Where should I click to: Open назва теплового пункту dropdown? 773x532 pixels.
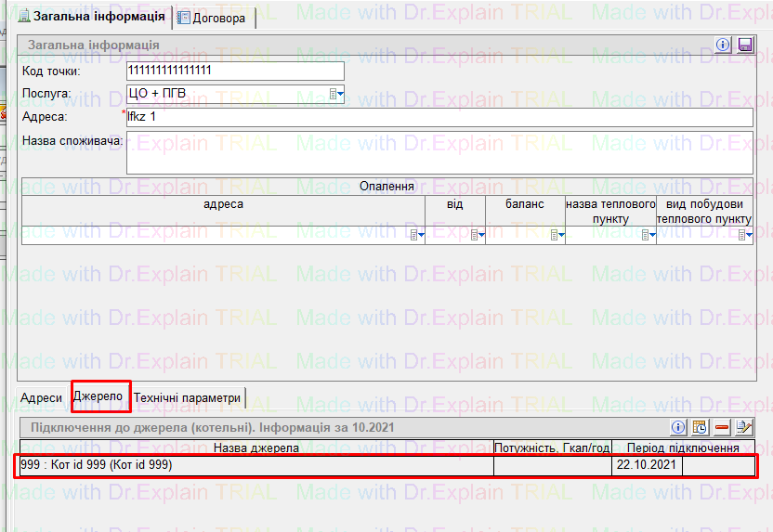pos(649,236)
